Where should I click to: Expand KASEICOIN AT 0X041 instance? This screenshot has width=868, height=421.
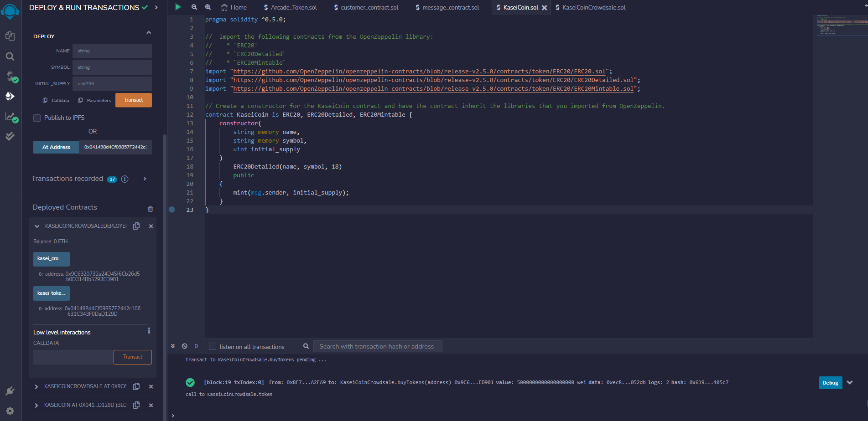(x=36, y=405)
